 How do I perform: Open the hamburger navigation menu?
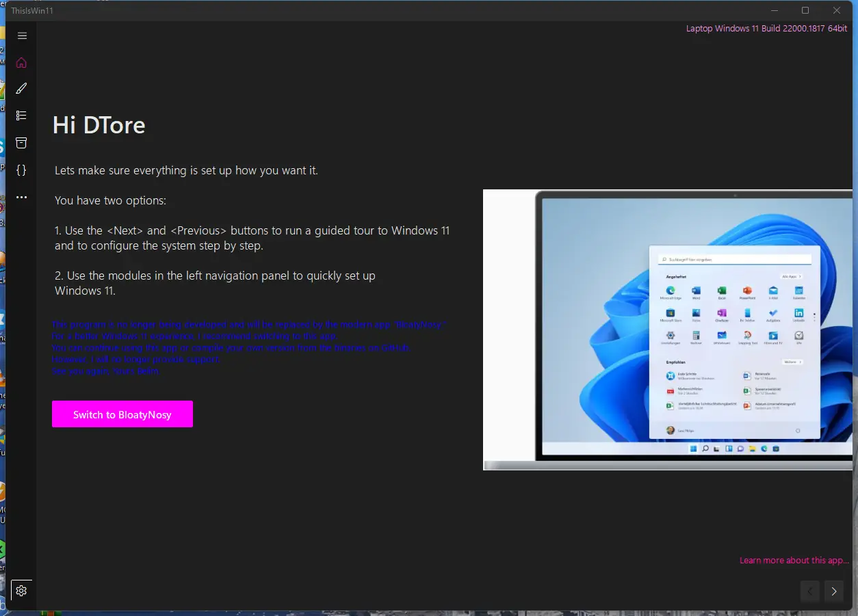(x=22, y=36)
